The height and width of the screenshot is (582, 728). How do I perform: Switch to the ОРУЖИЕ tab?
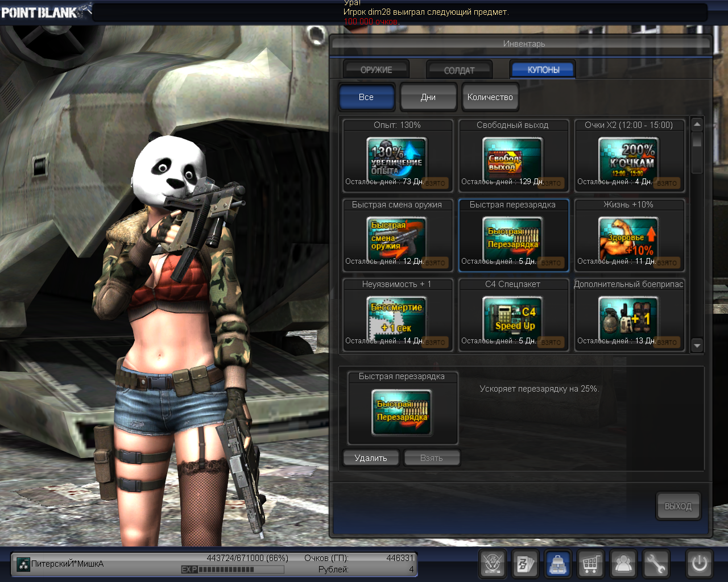point(377,69)
